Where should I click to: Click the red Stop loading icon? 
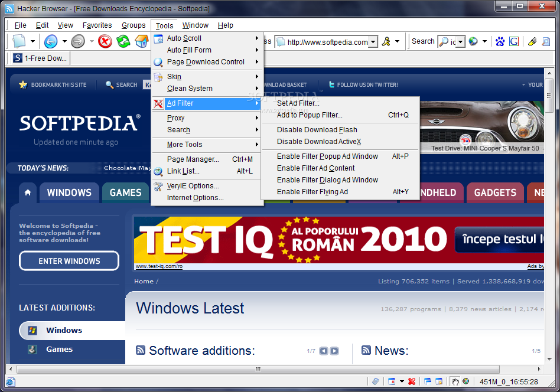coord(105,41)
